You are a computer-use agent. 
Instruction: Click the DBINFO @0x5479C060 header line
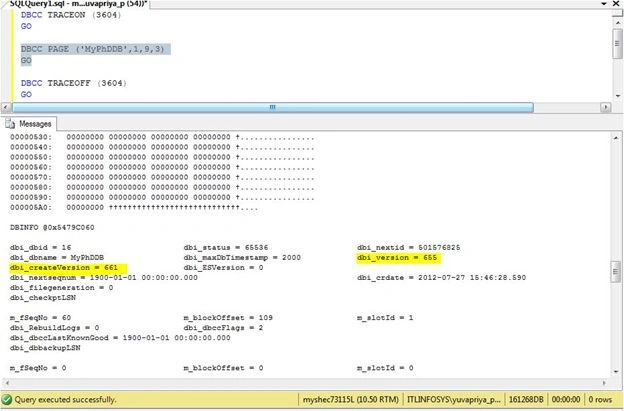[52, 228]
